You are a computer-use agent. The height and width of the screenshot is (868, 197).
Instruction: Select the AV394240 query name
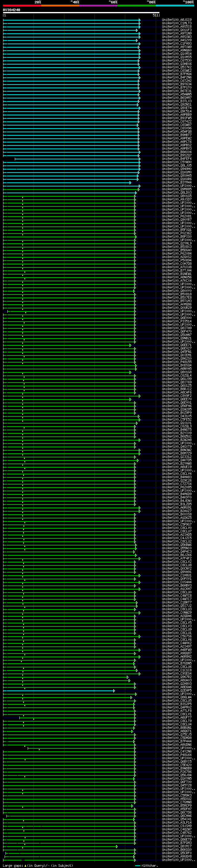point(11,10)
